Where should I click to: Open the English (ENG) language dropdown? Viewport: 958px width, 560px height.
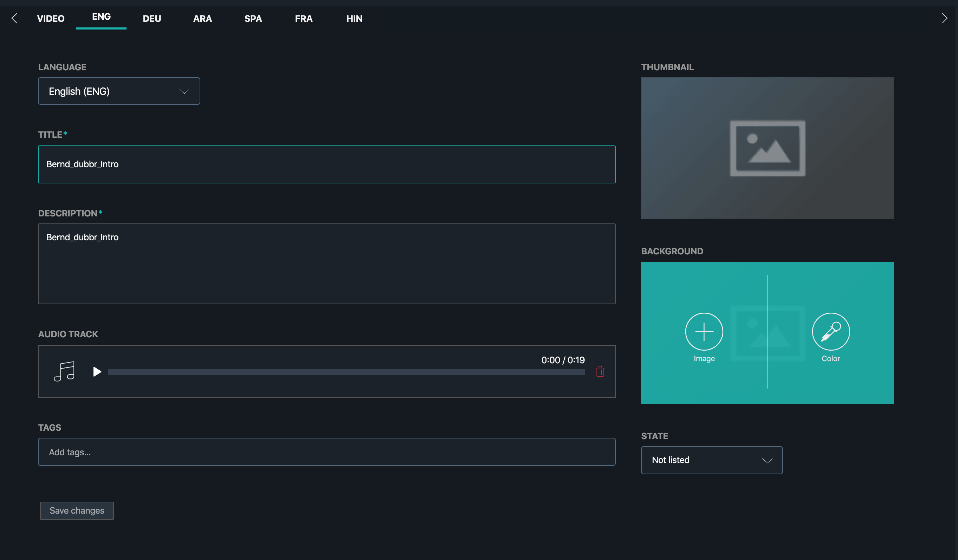point(119,91)
